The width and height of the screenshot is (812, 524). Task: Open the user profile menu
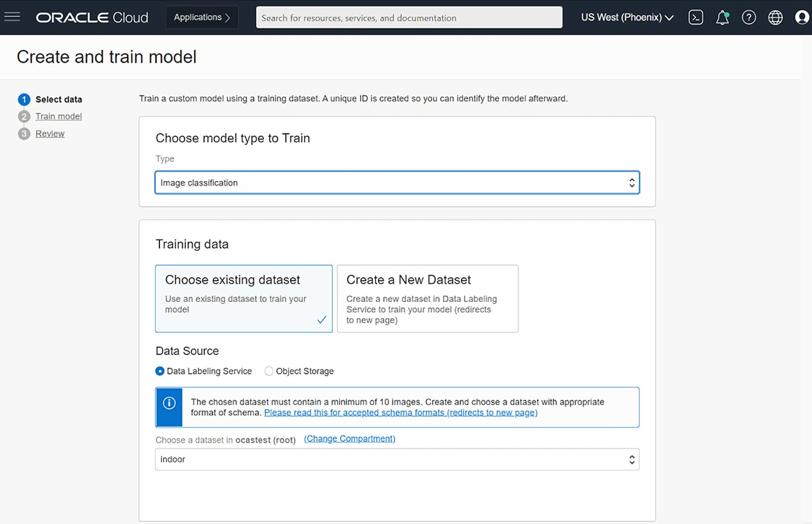click(x=802, y=18)
